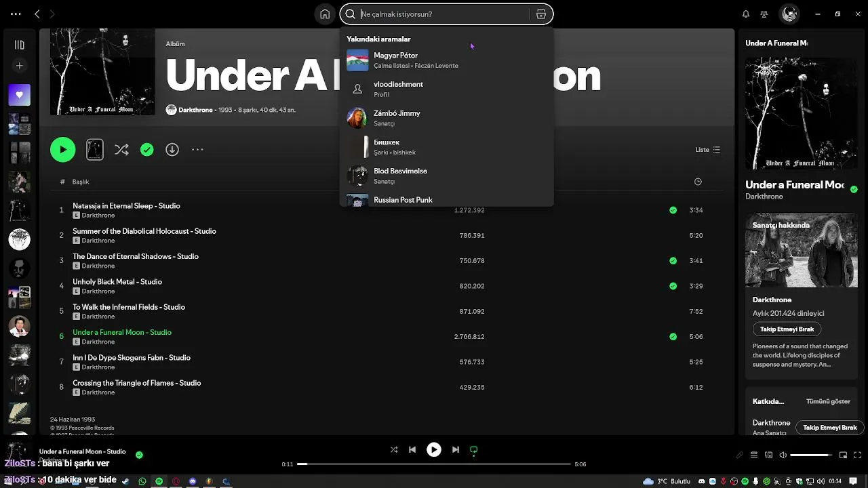
Task: Click the magnifier icon in search bar
Action: tap(351, 14)
